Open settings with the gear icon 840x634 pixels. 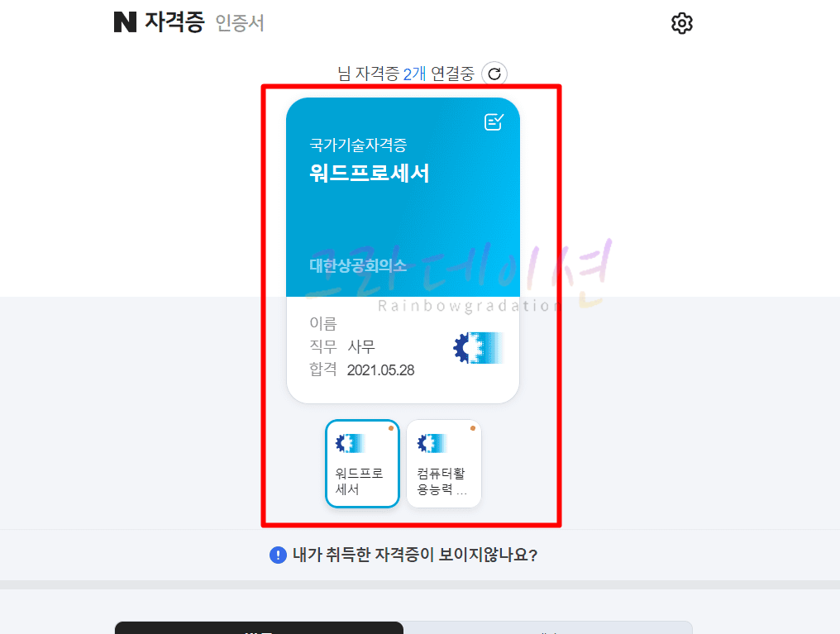681,23
